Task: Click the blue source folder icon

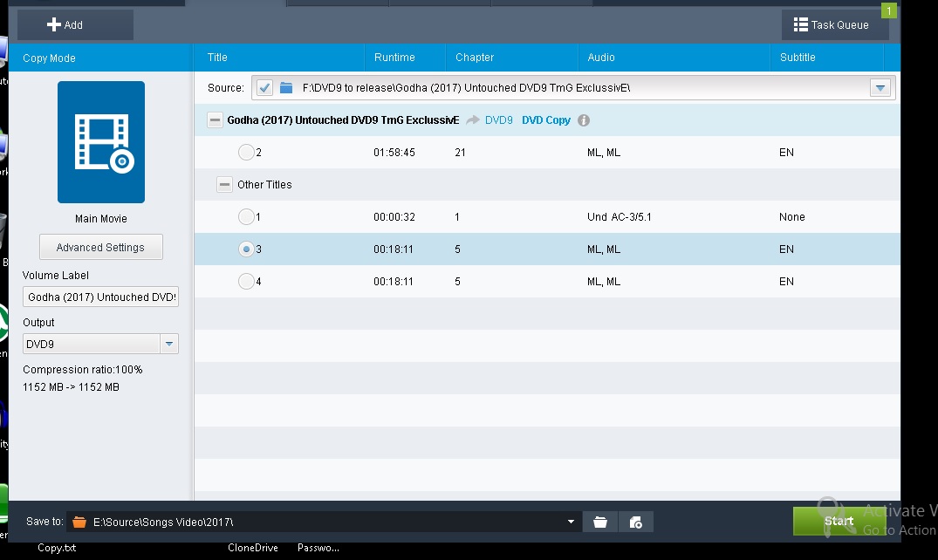Action: click(286, 88)
